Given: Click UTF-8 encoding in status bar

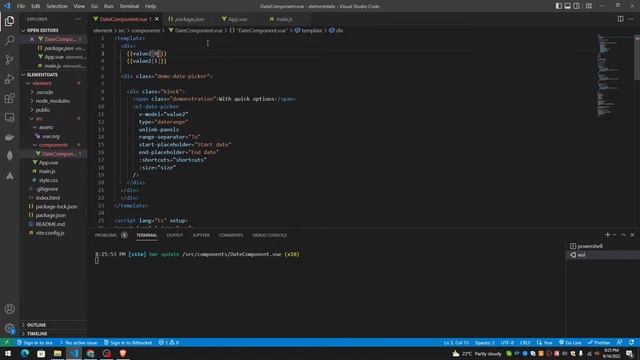Looking at the screenshot, I should [x=507, y=342].
